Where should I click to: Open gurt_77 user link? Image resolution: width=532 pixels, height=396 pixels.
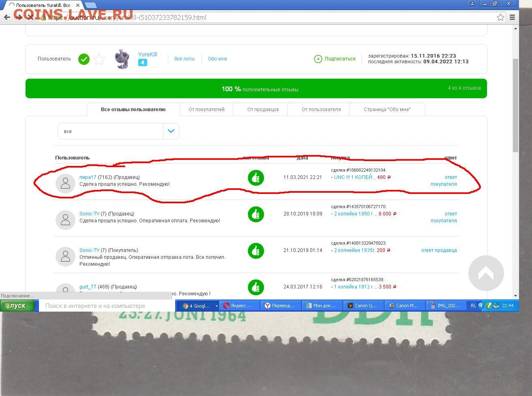pyautogui.click(x=88, y=287)
